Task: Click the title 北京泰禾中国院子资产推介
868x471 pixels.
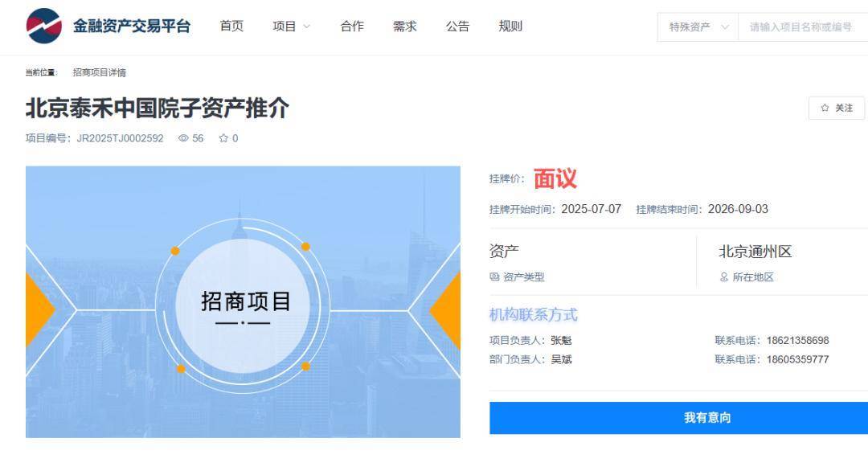Action: [158, 108]
